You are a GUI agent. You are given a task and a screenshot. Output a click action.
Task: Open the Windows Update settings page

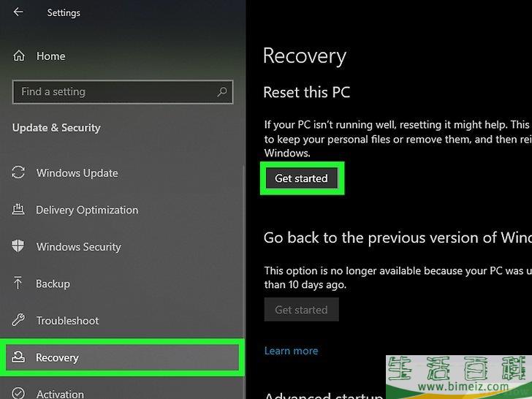(x=77, y=173)
